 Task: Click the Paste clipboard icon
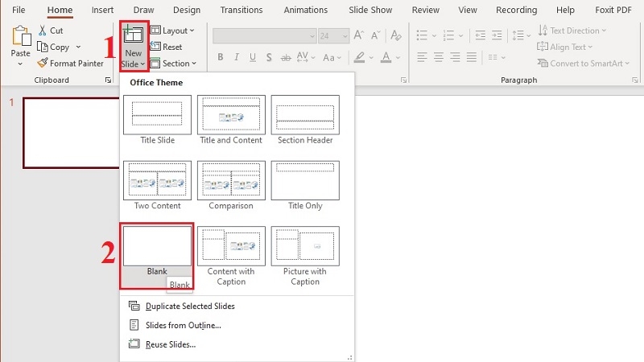21,36
